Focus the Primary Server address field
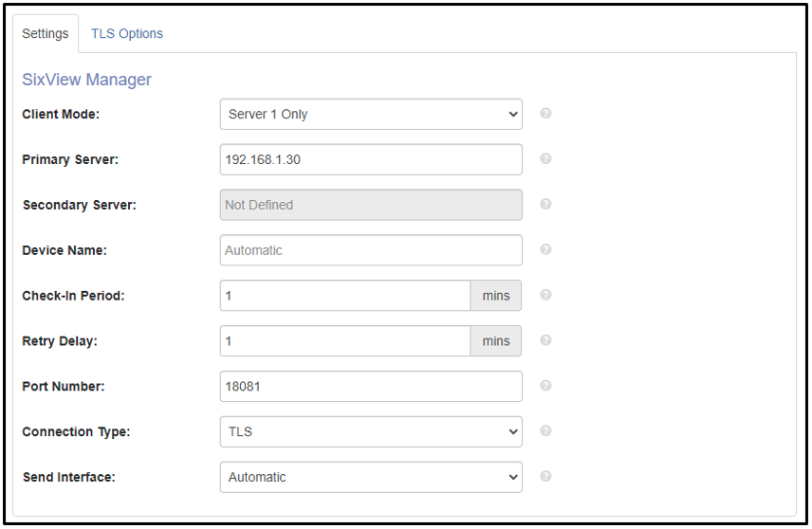This screenshot has height=529, width=812. (371, 159)
